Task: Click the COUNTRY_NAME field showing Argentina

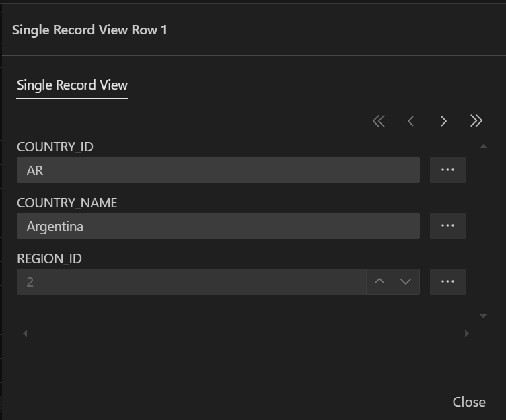Action: click(x=218, y=226)
